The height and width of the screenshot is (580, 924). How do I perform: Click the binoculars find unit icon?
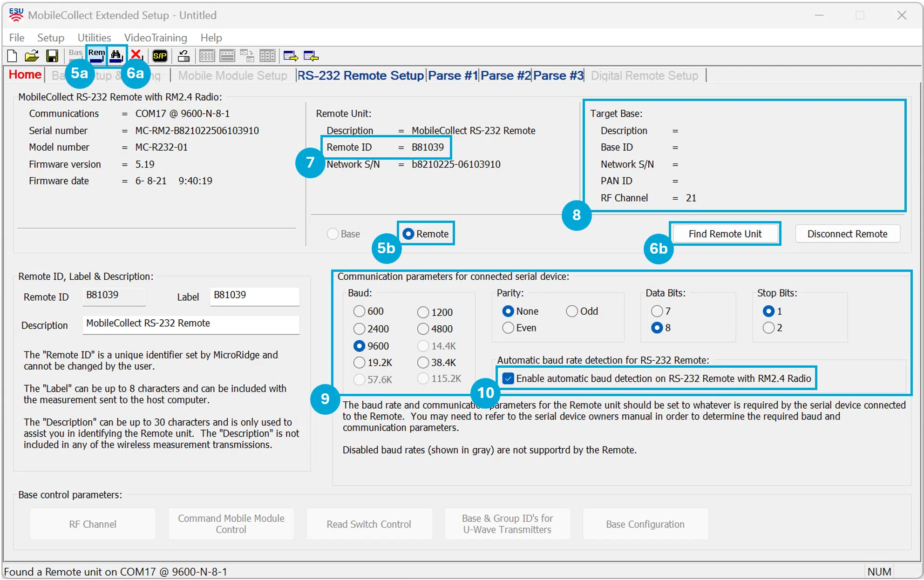[116, 56]
